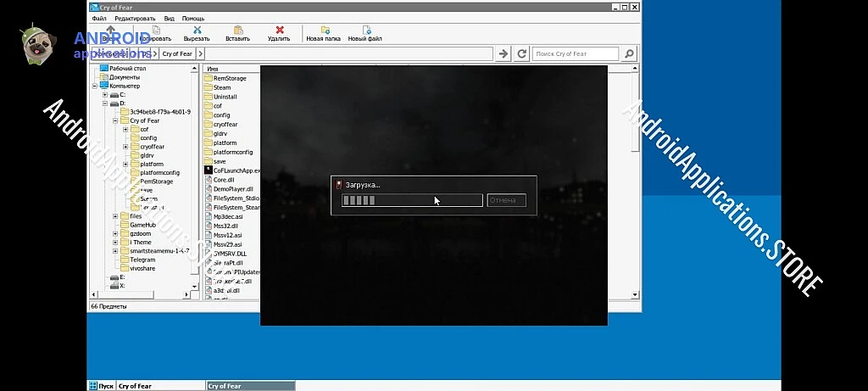The image size is (868, 391).
Task: Expand the C: drive tree node
Action: [x=104, y=95]
